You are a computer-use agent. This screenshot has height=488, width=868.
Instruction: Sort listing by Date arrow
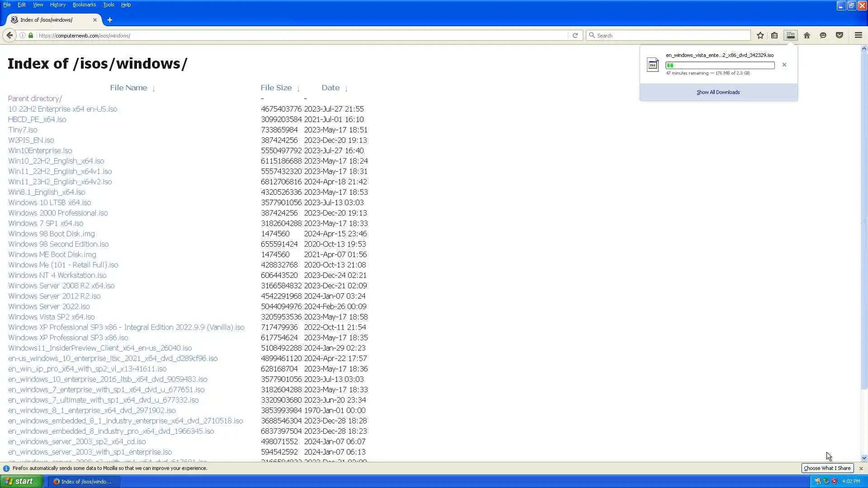pyautogui.click(x=346, y=89)
